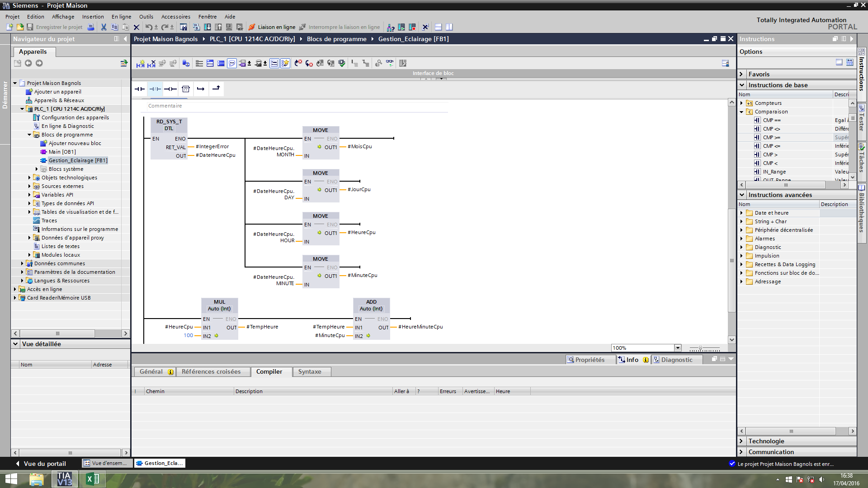Insert an output coil element
This screenshot has height=488, width=868.
coord(170,89)
